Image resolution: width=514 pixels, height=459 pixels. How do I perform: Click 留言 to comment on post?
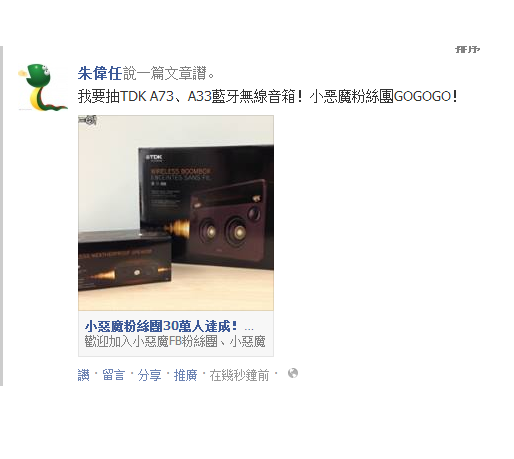[113, 375]
